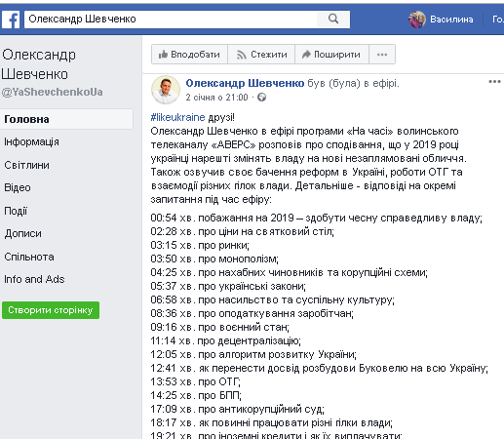Click the line '12:05 хв. про алгоритм розвитку України'

[253, 354]
